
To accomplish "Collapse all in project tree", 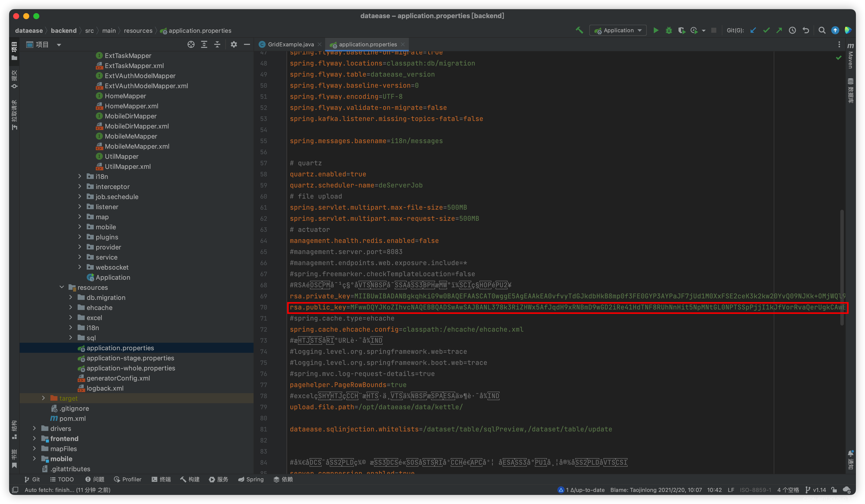I will pyautogui.click(x=217, y=45).
